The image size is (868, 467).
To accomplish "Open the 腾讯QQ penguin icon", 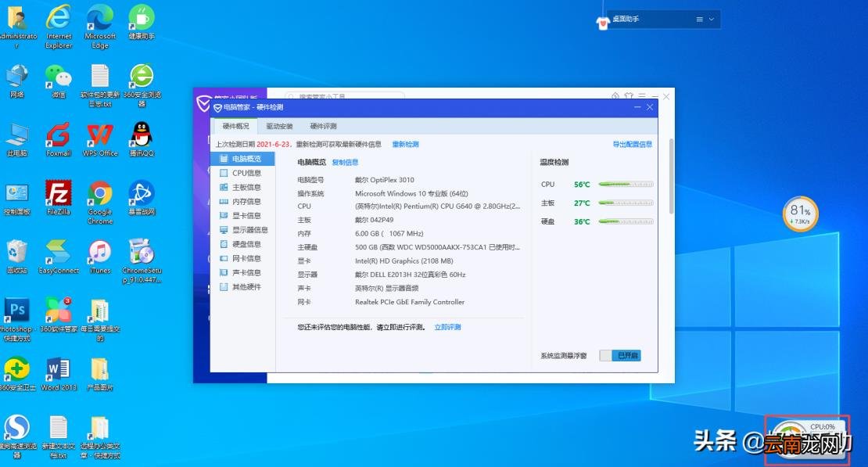I will (x=142, y=139).
